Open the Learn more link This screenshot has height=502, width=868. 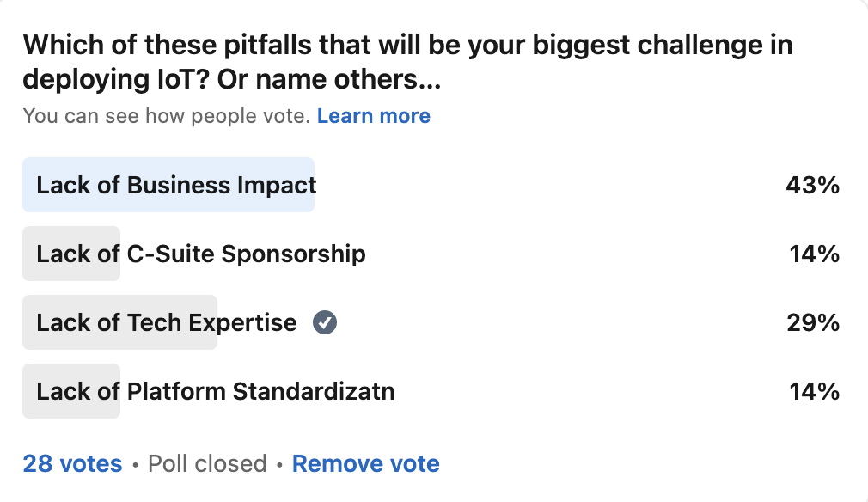(x=374, y=116)
